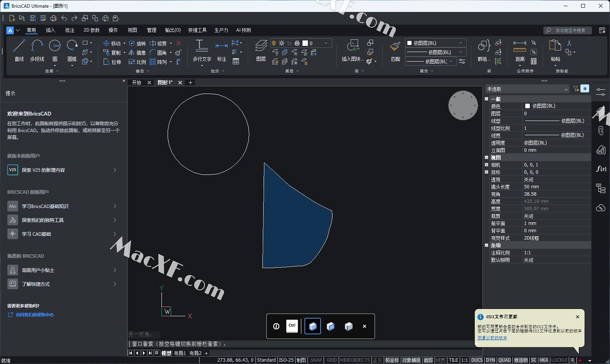
Task: Click the 镜像 mirror tool
Action: tap(137, 52)
